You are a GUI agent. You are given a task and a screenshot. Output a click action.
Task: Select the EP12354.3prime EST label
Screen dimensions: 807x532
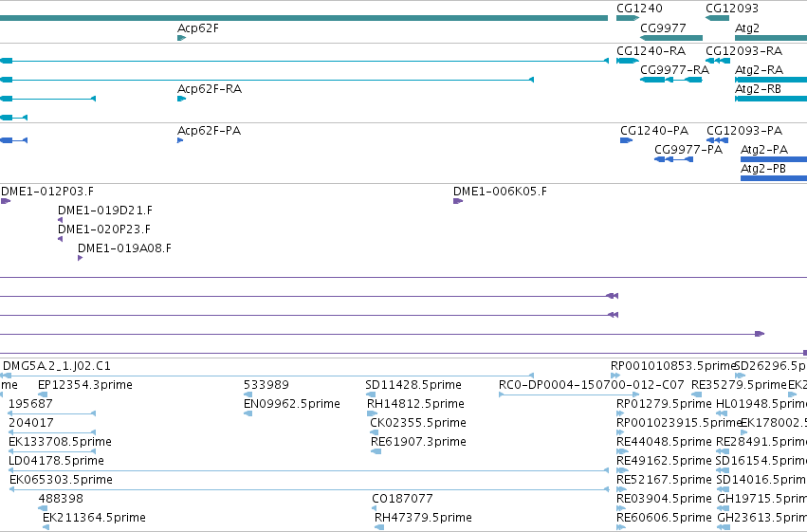pos(85,385)
